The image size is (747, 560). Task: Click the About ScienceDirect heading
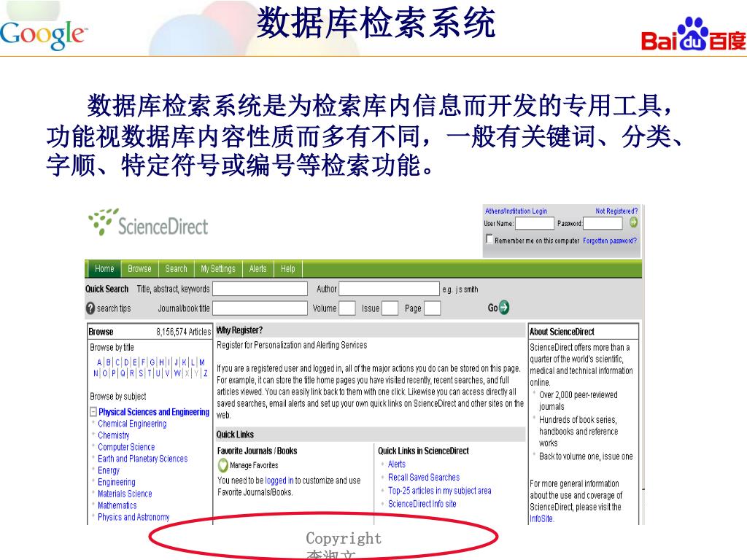[x=562, y=332]
